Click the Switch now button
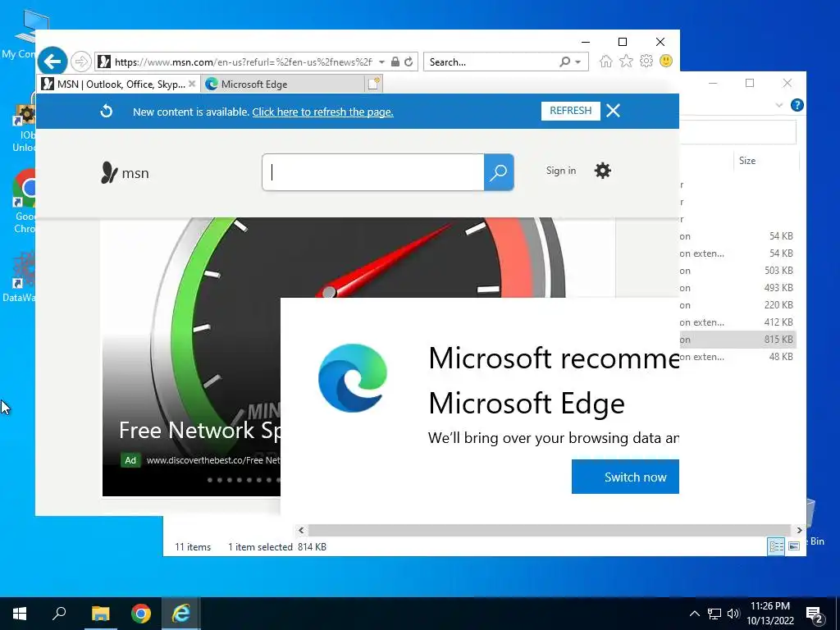This screenshot has width=840, height=630. tap(625, 477)
